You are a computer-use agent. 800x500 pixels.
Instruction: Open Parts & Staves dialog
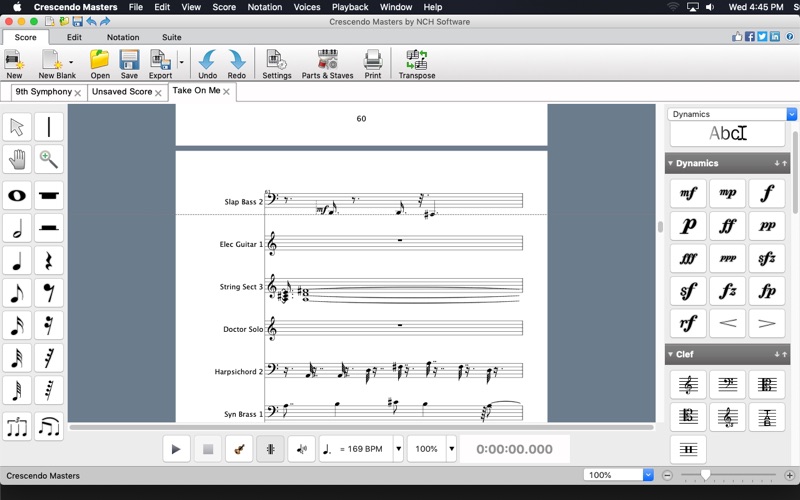pos(327,64)
